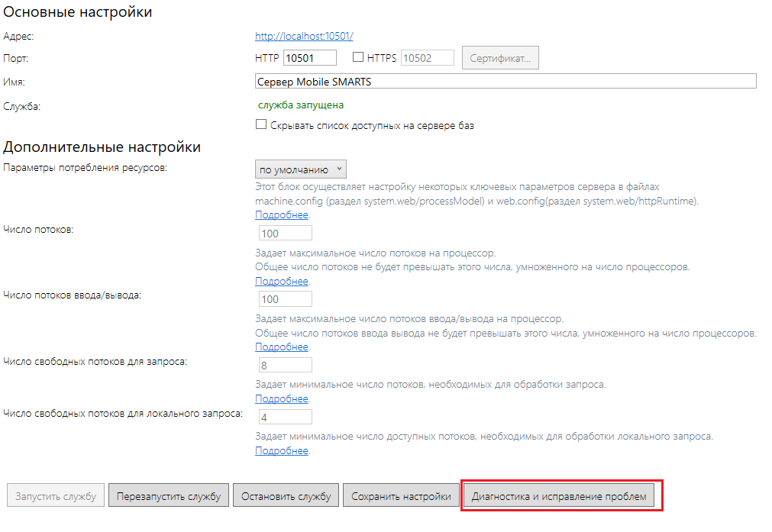Click the служба запущена status text

point(301,105)
